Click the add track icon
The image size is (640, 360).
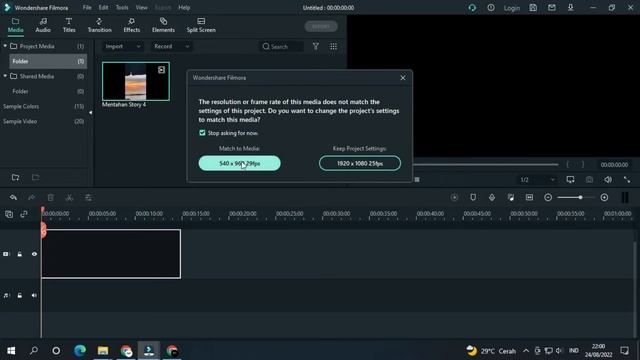(9, 214)
